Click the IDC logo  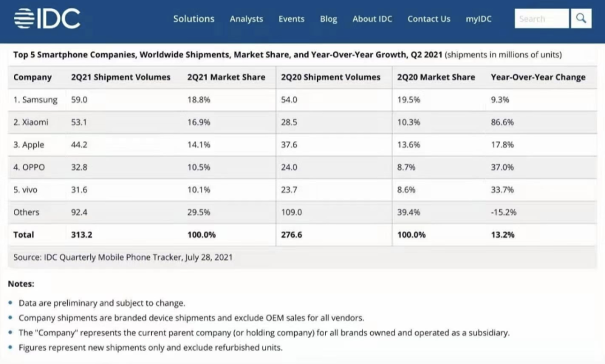pos(47,19)
